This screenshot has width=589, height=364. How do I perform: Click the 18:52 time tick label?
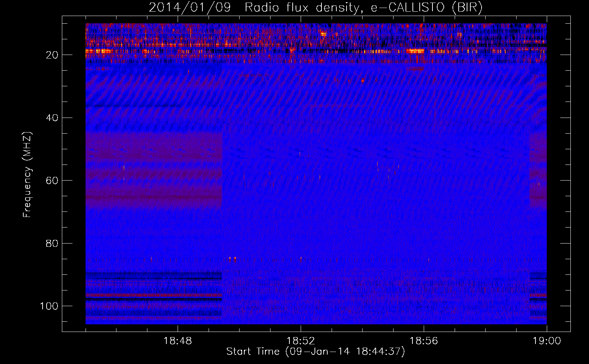[x=301, y=341]
